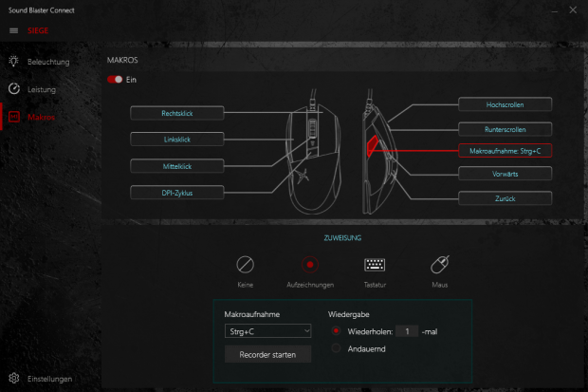
Task: Select the Maus assignment icon
Action: (x=439, y=265)
